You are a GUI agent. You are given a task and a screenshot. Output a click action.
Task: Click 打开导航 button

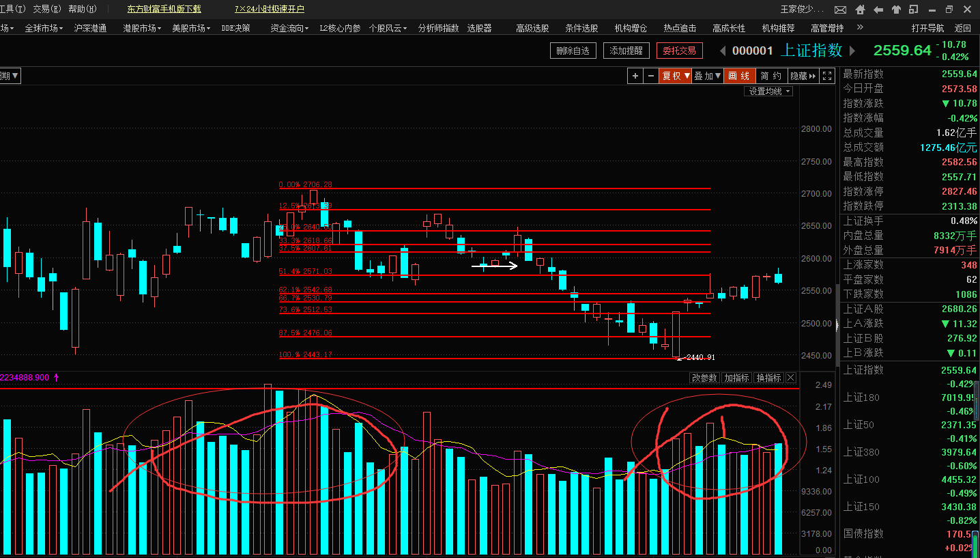click(928, 28)
